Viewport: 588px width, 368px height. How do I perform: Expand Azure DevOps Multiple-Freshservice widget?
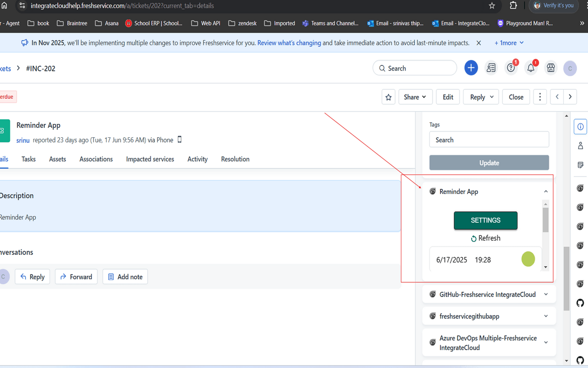pyautogui.click(x=546, y=342)
